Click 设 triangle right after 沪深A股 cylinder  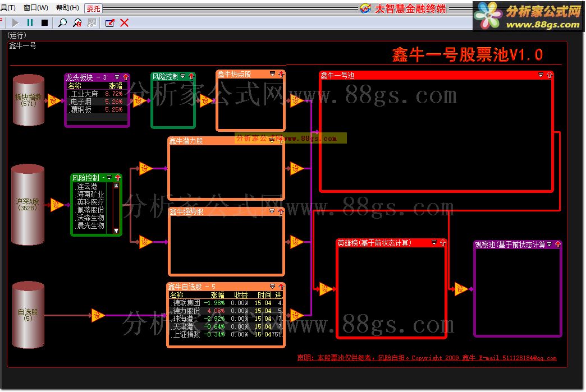(57, 205)
